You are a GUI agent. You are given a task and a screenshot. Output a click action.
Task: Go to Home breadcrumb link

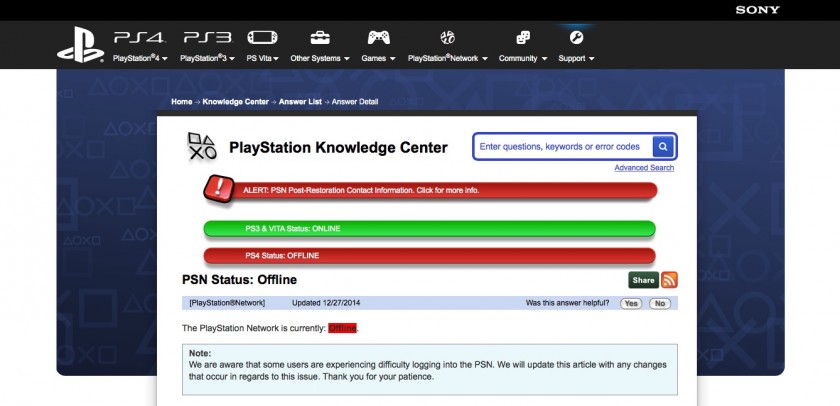[182, 102]
